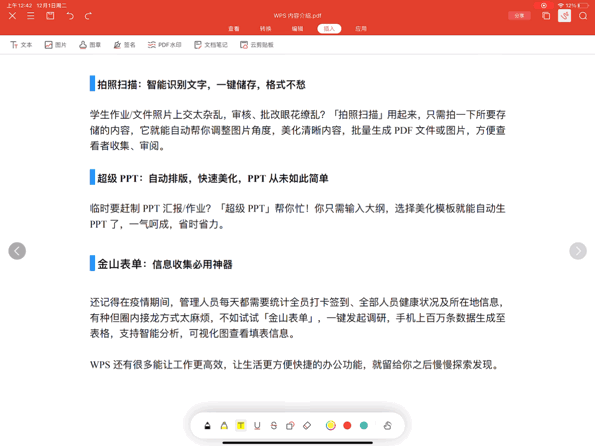Screen dimensions: 595x446
Task: Open the yellow custom color picker
Action: pyautogui.click(x=331, y=426)
